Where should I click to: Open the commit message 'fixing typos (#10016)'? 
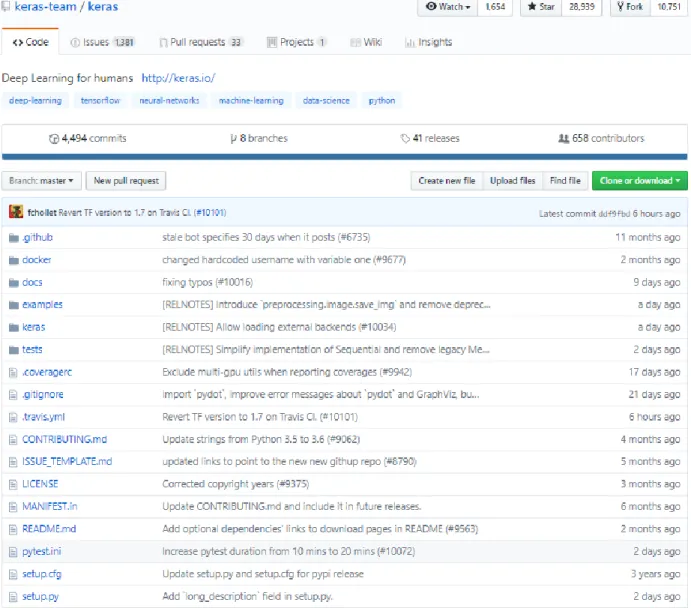coord(208,282)
